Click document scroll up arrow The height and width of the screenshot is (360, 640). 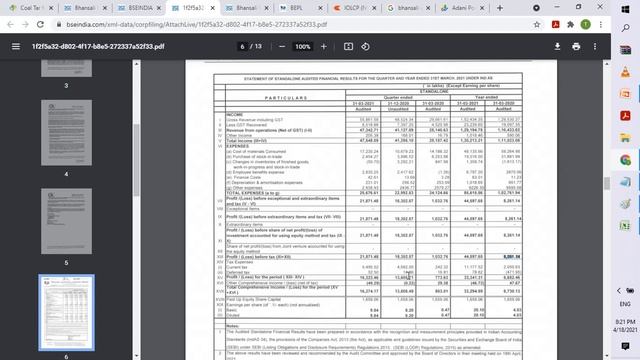[607, 64]
